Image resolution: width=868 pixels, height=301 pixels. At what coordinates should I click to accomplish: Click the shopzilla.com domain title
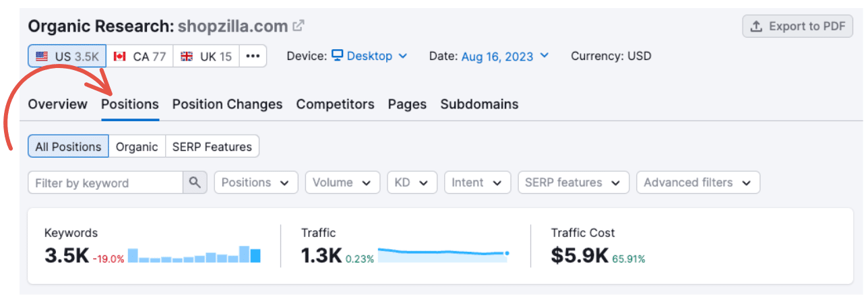pos(233,26)
